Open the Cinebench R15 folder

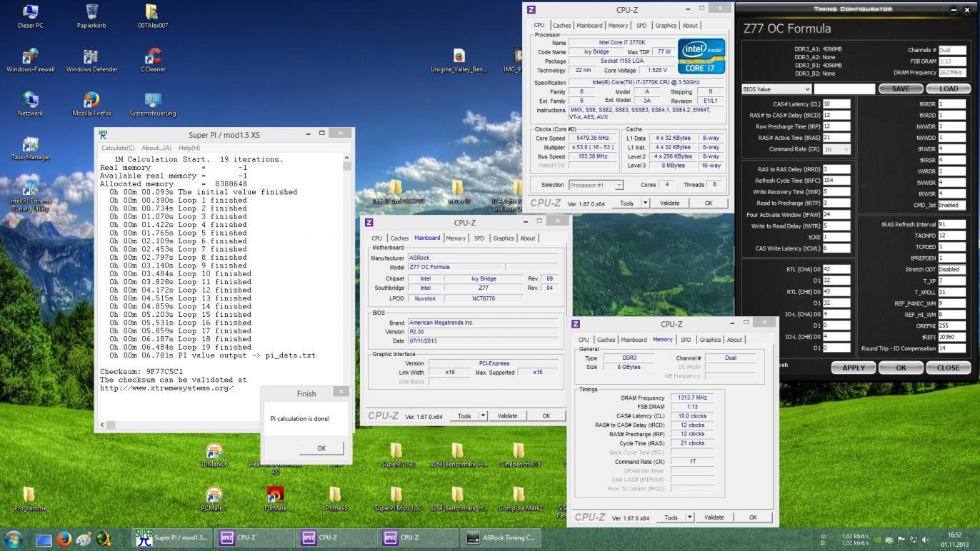[520, 455]
